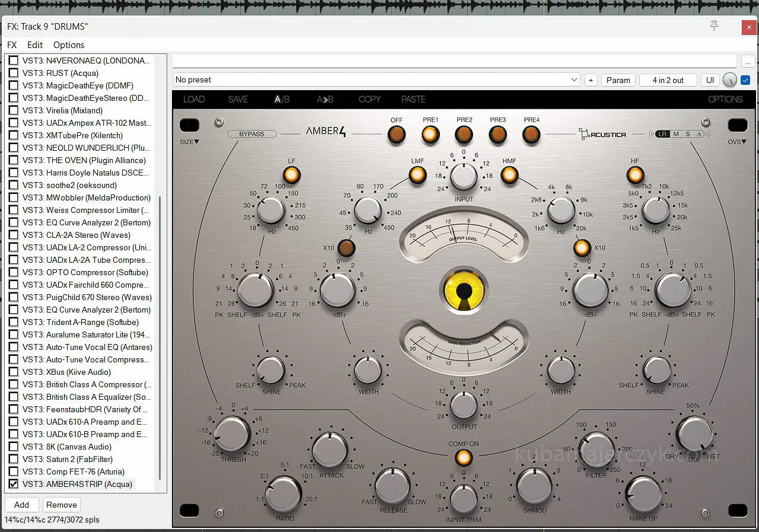Click the LMF X10 multiplier button
Image resolution: width=759 pixels, height=532 pixels.
(x=346, y=247)
